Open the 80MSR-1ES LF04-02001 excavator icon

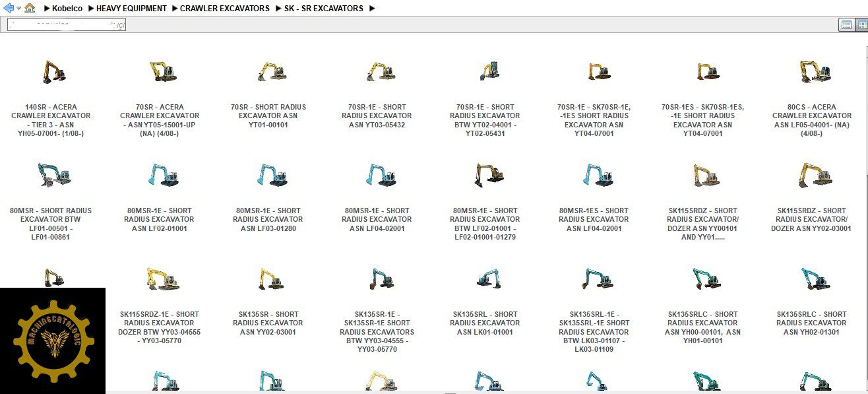598,175
